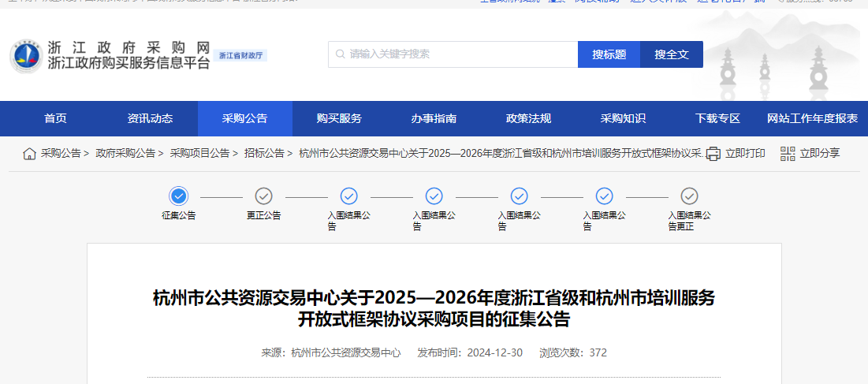This screenshot has height=384, width=868.
Task: Focus the keyword search input field
Action: click(x=457, y=54)
